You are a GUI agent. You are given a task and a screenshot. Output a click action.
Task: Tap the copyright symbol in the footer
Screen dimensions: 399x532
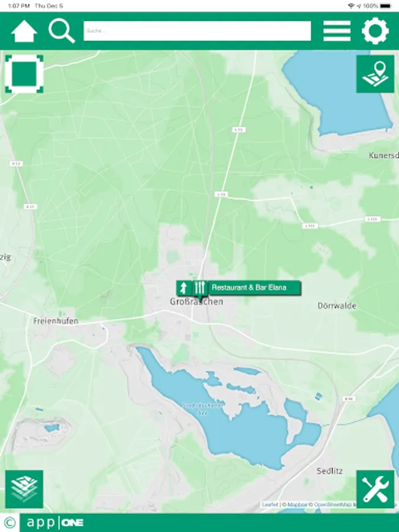[x=10, y=523]
